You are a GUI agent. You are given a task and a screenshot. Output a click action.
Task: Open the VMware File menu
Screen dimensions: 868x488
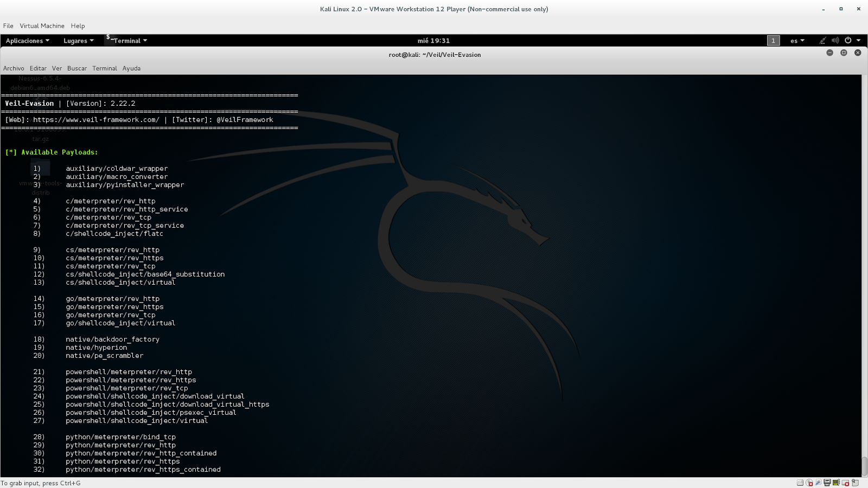(x=8, y=26)
